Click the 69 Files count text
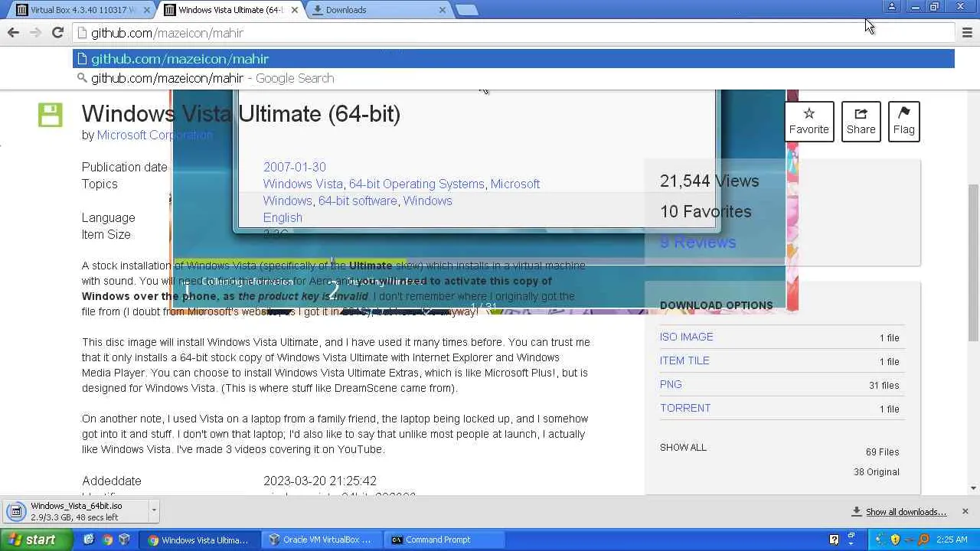 click(883, 452)
